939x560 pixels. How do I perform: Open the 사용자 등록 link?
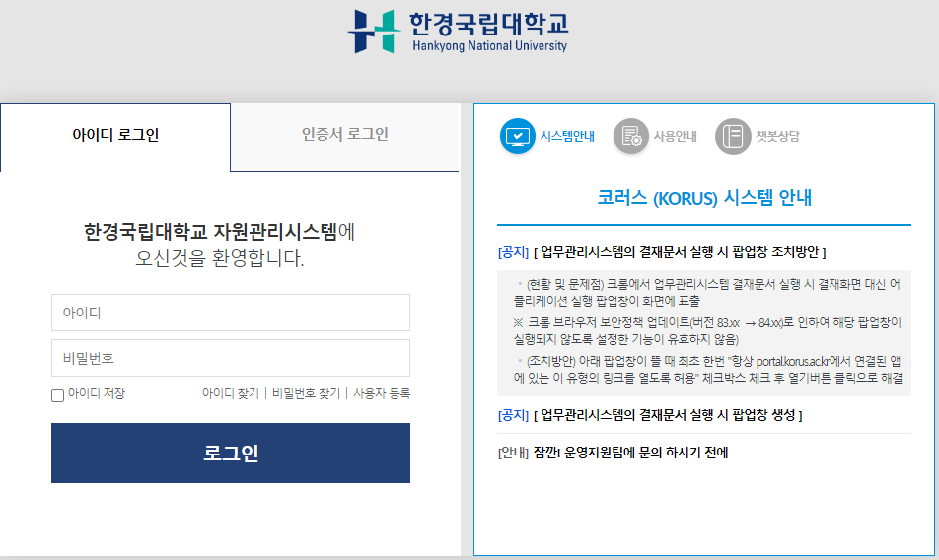point(382,393)
